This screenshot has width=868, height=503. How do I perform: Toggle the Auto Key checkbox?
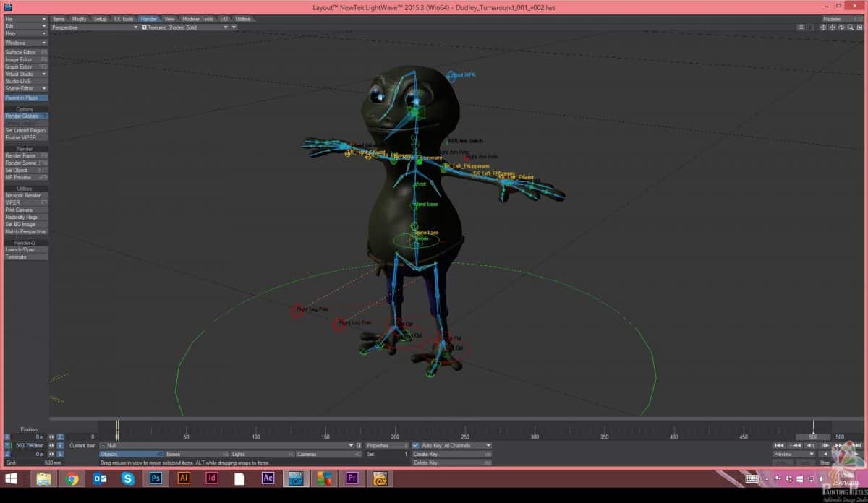coord(416,446)
